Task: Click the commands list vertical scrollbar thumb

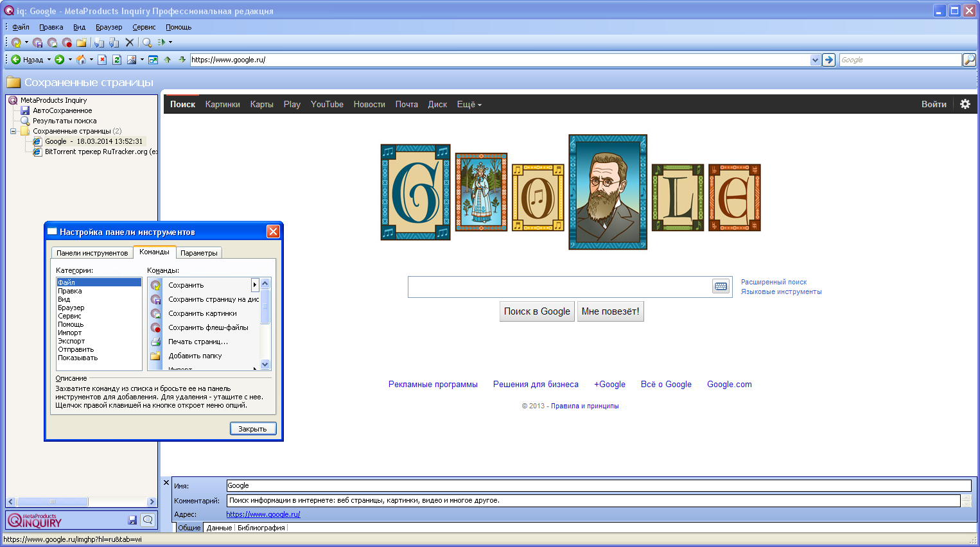Action: [x=265, y=307]
